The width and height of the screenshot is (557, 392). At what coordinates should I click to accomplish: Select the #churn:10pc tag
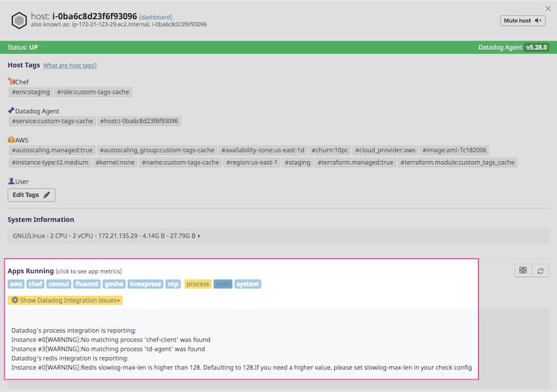point(329,151)
